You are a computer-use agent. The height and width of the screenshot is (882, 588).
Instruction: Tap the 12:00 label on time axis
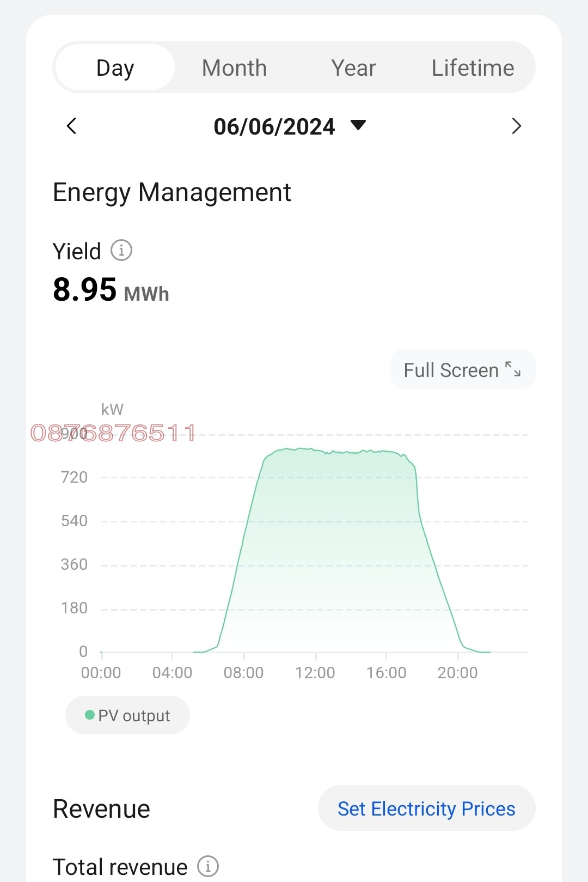[x=315, y=673]
